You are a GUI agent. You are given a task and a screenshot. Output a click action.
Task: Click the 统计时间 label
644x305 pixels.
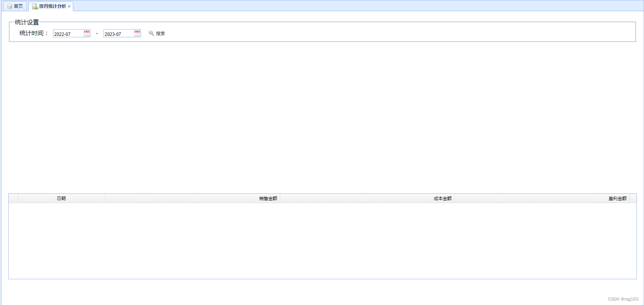tap(34, 33)
